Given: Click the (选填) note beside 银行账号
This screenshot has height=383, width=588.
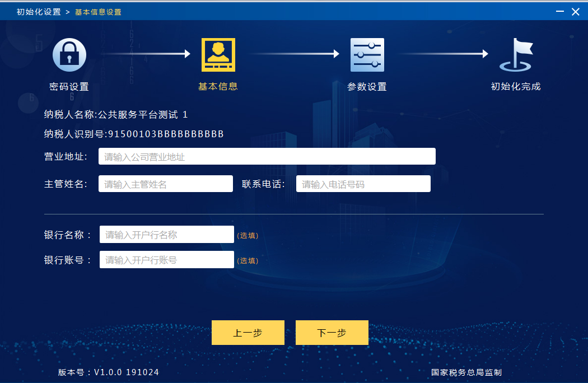Looking at the screenshot, I should tap(248, 261).
